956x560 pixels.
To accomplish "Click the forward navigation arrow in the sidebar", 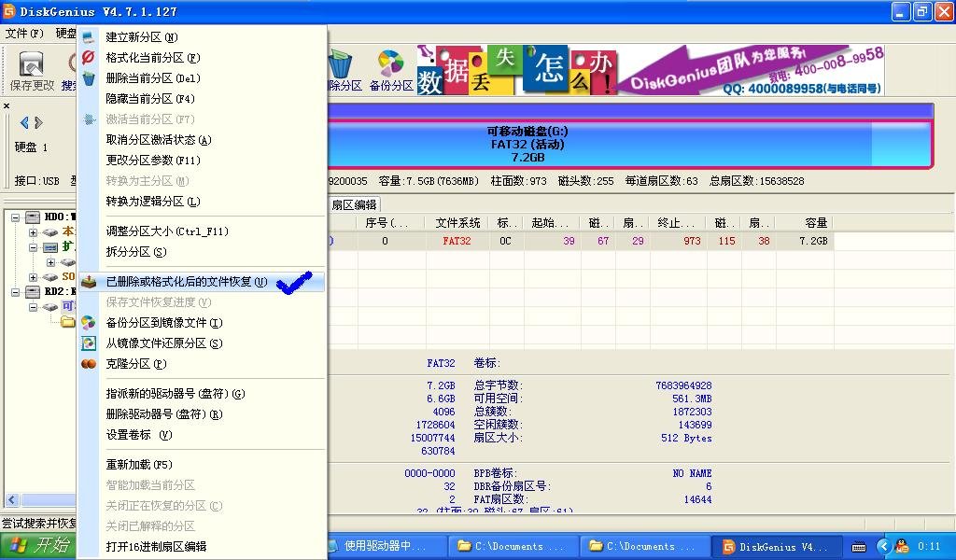I will (38, 121).
